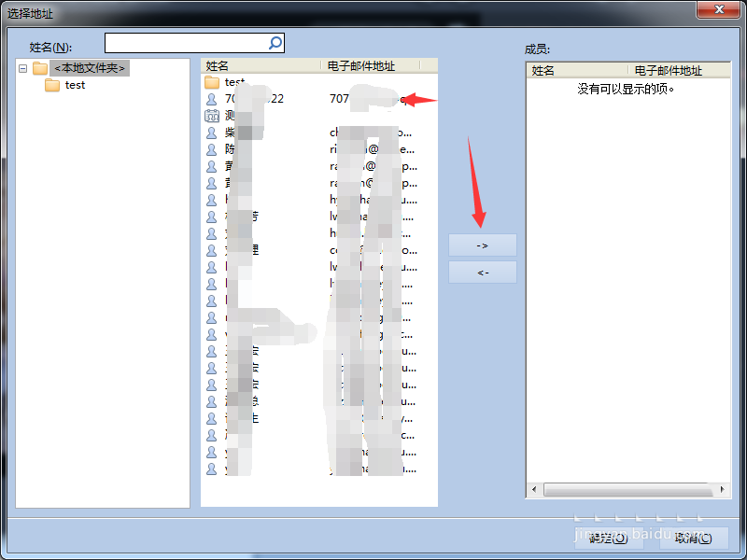
Task: Click the -> add member button
Action: point(482,245)
